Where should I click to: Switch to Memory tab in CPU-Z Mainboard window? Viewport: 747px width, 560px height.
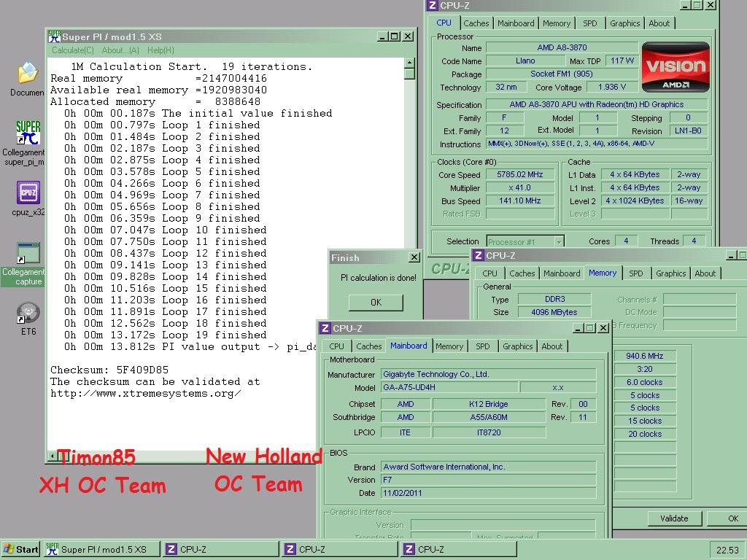(449, 346)
